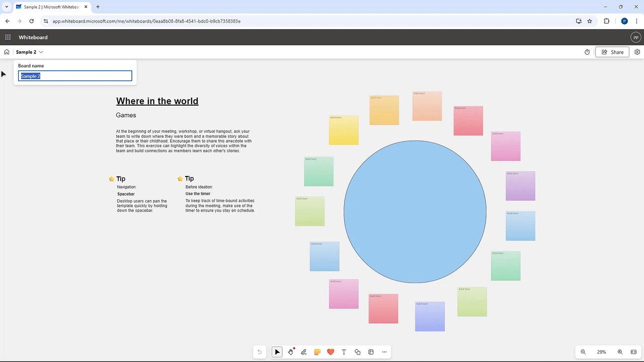Open the tab search dropdown
Screen dimensions: 644x362
7,7
